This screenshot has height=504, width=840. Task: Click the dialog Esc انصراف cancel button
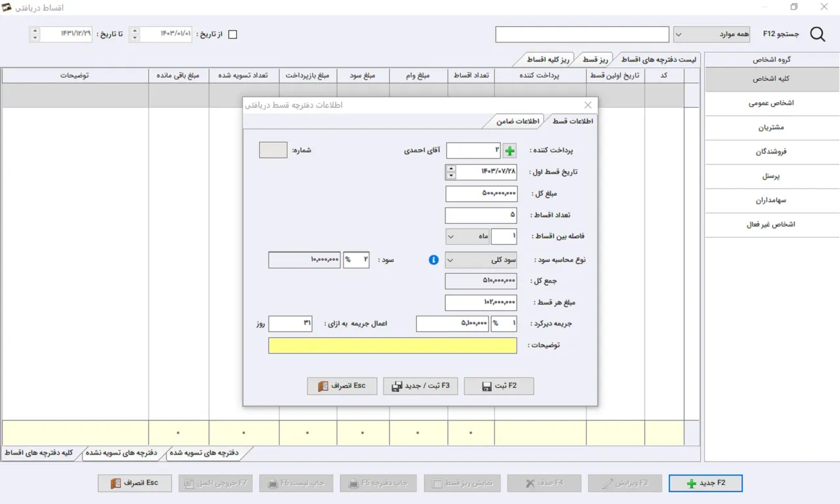pos(342,386)
